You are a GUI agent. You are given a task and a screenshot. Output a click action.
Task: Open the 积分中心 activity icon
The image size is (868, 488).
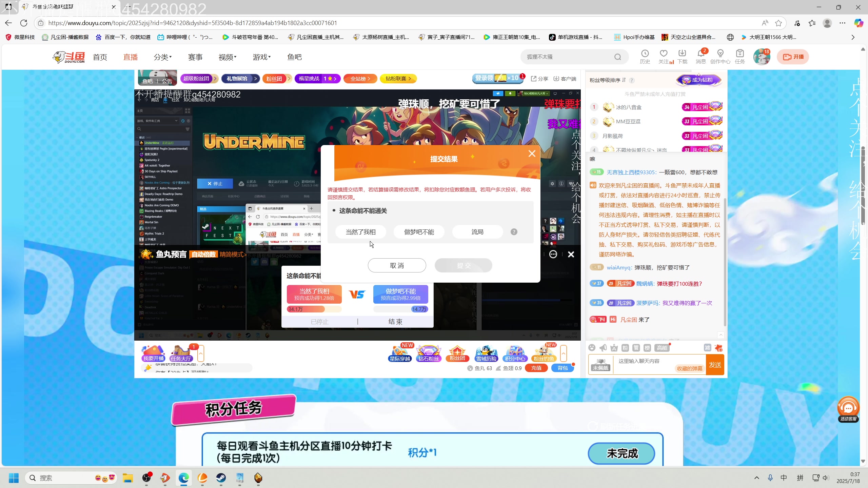tap(515, 354)
